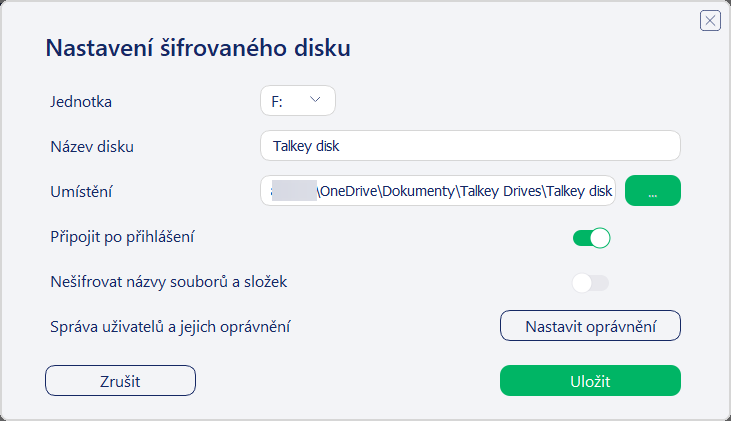Click the blurred username part of path
The height and width of the screenshot is (421, 731).
pos(294,191)
